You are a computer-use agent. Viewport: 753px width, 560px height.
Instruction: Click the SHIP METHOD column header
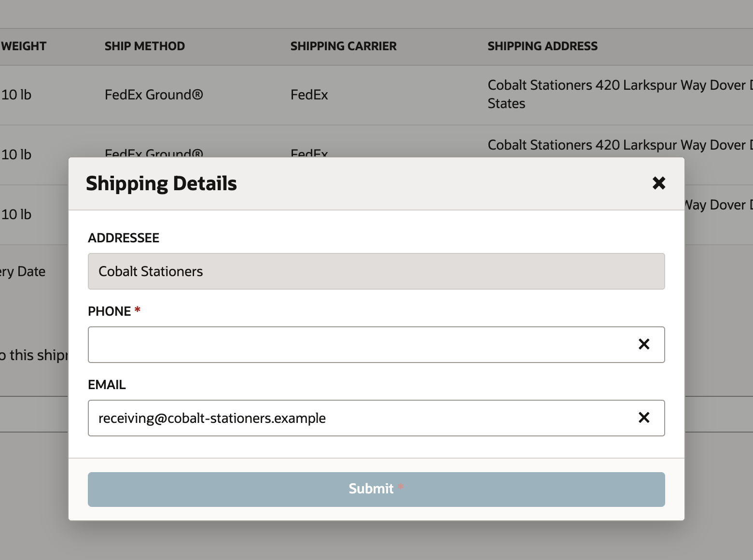pos(145,46)
